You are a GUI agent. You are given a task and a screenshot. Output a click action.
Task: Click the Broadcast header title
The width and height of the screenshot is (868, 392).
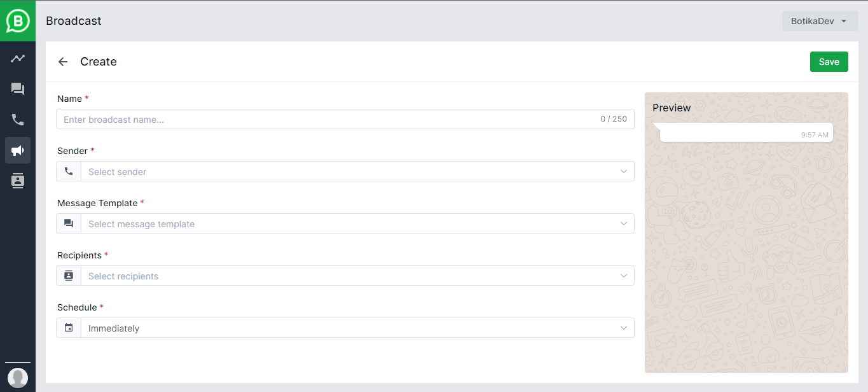click(73, 20)
